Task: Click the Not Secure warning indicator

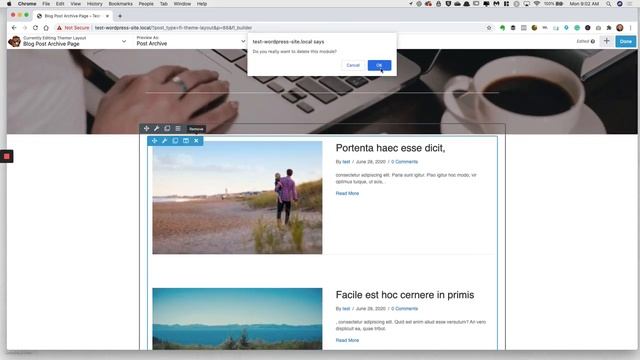Action: click(x=73, y=28)
